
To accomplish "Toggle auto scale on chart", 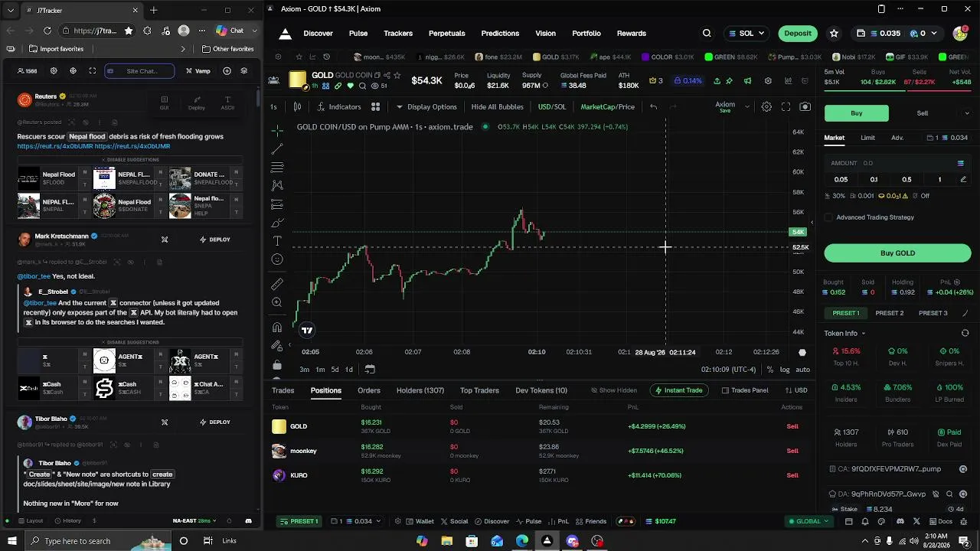I will 802,370.
